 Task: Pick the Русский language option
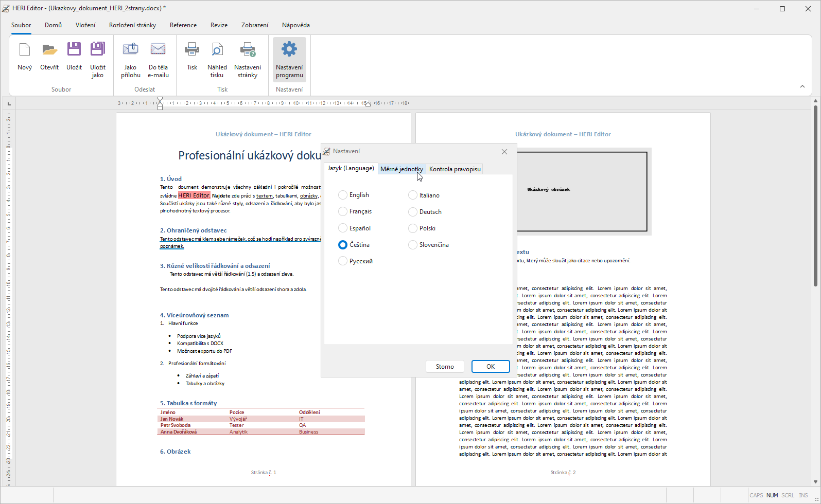(343, 261)
